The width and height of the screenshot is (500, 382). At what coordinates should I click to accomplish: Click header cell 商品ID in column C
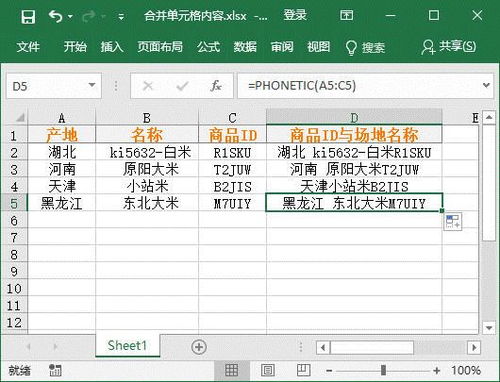pos(232,135)
